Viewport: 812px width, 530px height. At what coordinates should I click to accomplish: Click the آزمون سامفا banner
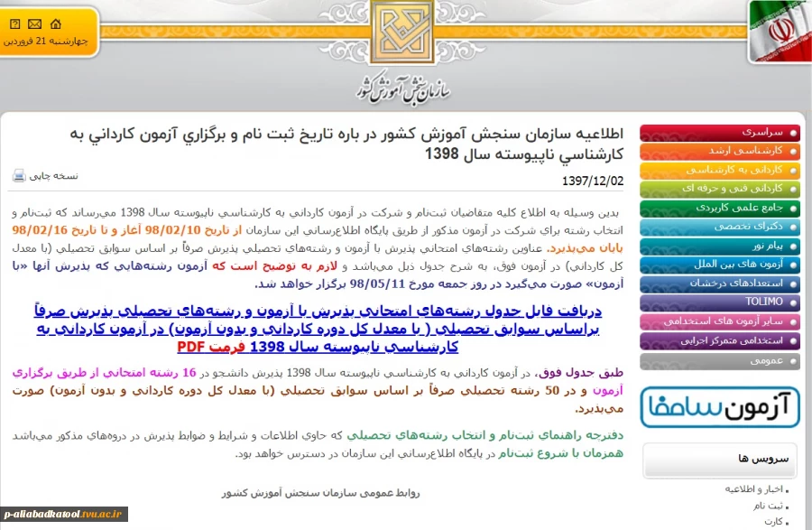[719, 407]
